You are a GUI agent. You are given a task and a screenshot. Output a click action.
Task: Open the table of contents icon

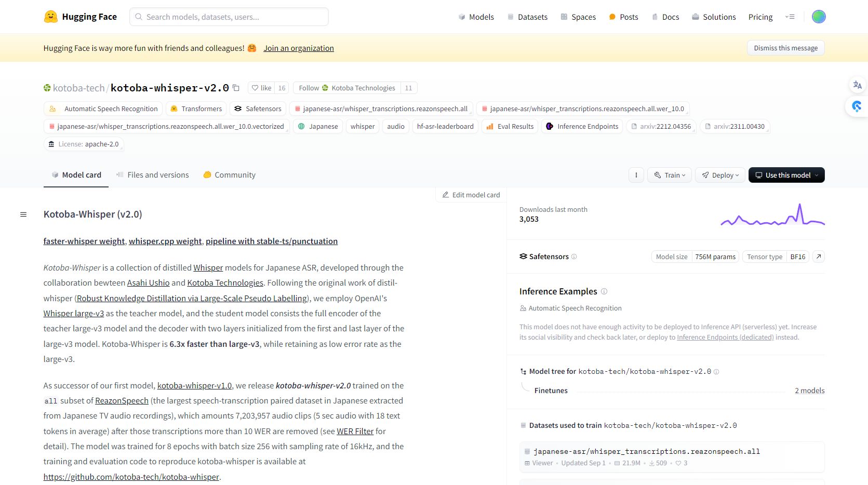[23, 214]
